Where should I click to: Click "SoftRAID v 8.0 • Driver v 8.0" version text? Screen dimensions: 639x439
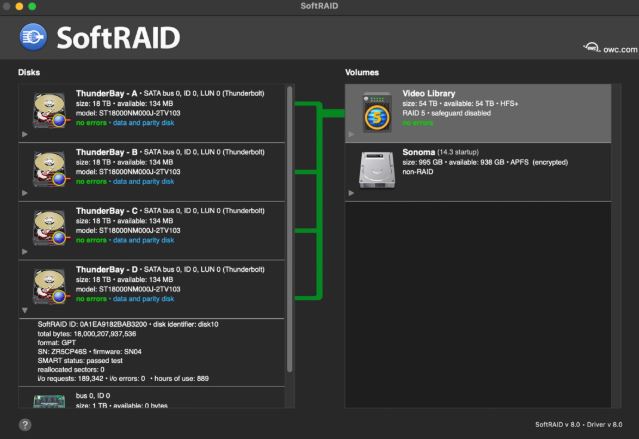click(579, 425)
